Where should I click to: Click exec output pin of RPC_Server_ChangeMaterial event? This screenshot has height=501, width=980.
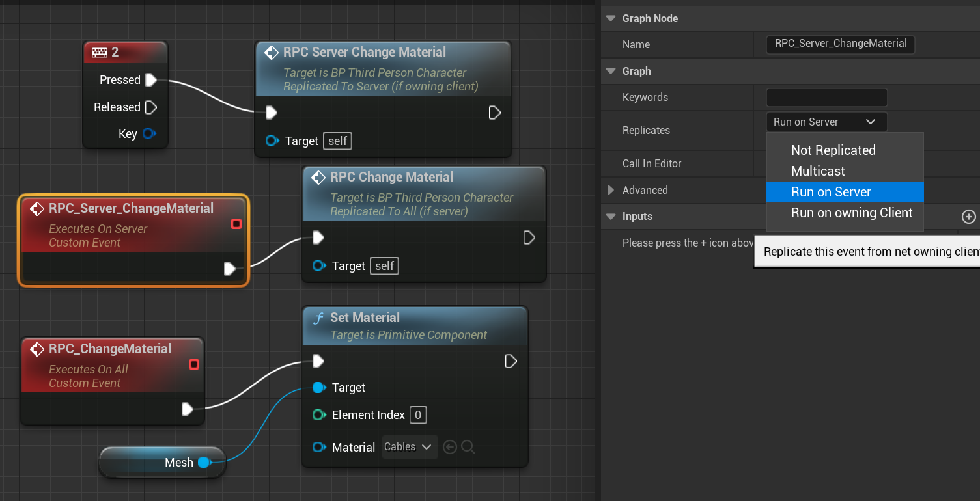coord(230,269)
